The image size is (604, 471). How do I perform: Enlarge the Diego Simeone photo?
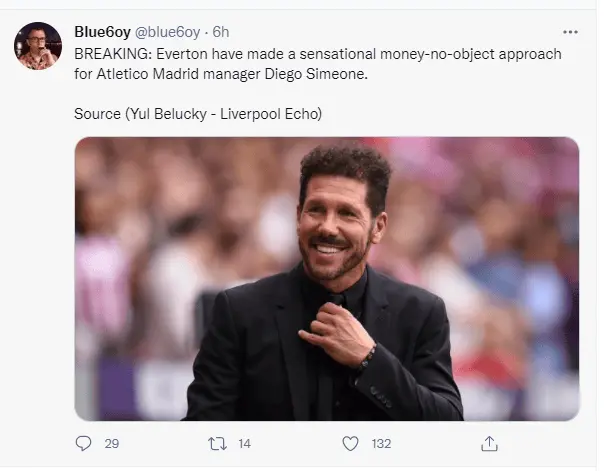click(326, 278)
